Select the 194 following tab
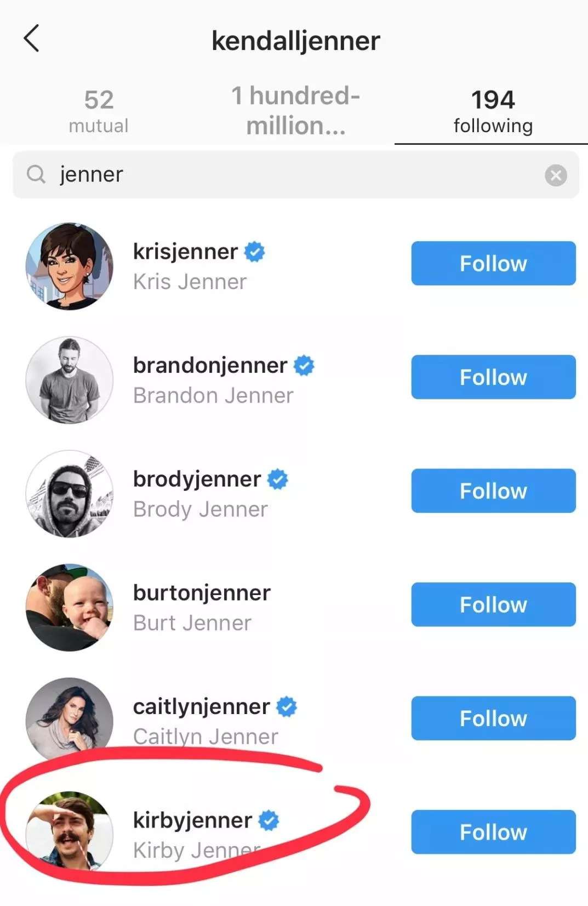 [493, 111]
